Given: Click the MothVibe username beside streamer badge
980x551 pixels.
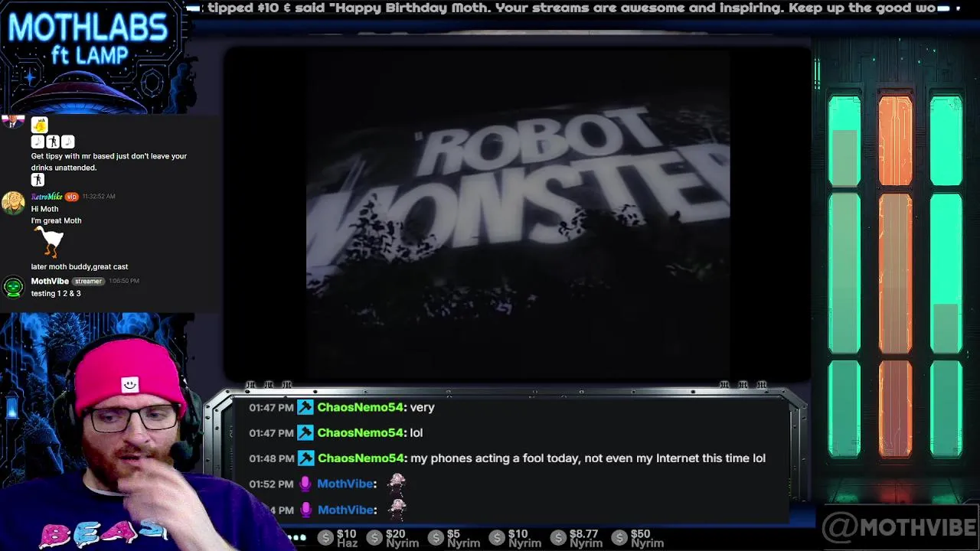Looking at the screenshot, I should click(x=50, y=281).
